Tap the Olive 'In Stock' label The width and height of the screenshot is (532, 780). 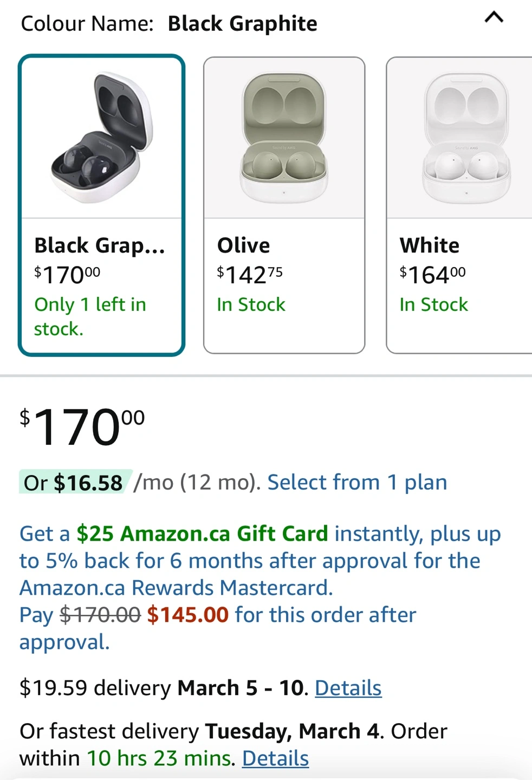tap(251, 304)
